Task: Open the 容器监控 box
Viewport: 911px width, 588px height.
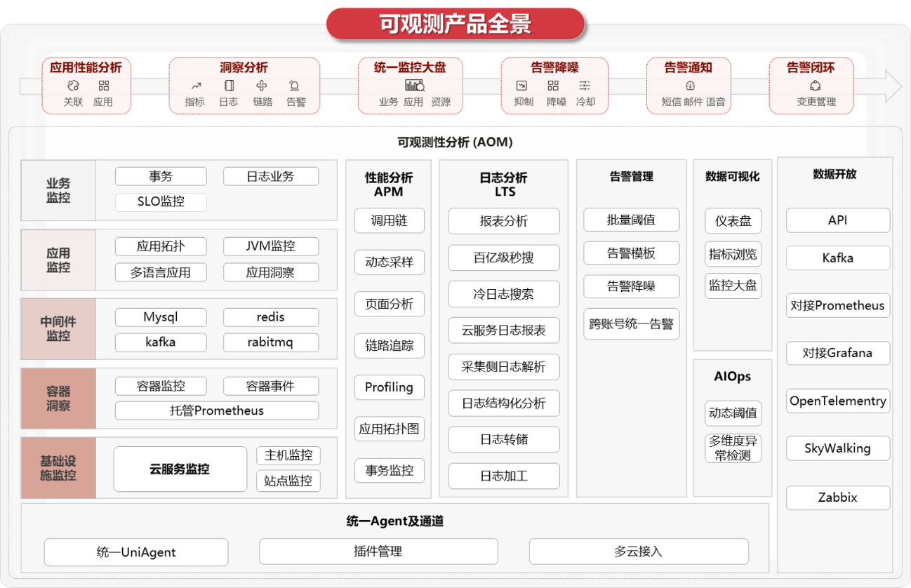Action: click(x=161, y=386)
